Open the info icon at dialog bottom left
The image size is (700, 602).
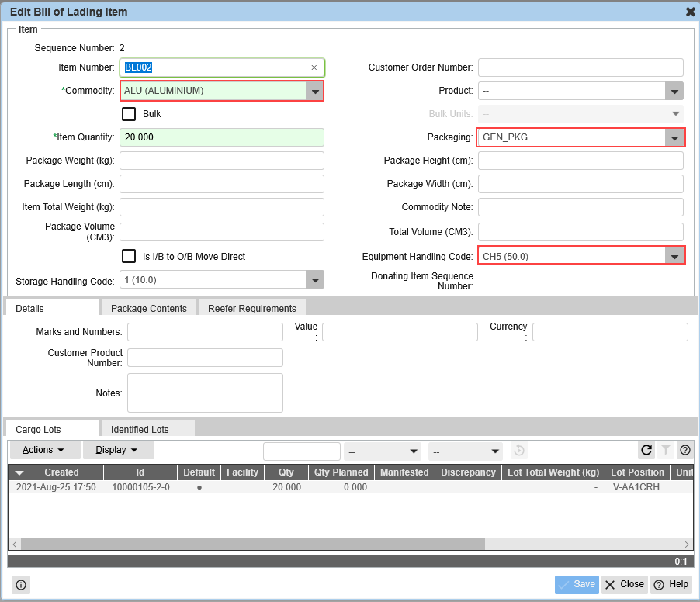click(21, 585)
